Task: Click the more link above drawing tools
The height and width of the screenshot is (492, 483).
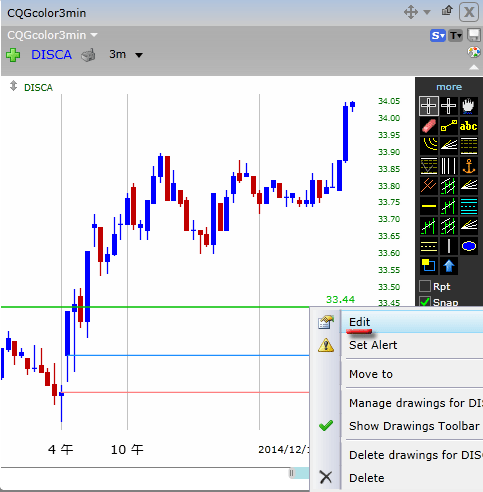Action: 449,87
